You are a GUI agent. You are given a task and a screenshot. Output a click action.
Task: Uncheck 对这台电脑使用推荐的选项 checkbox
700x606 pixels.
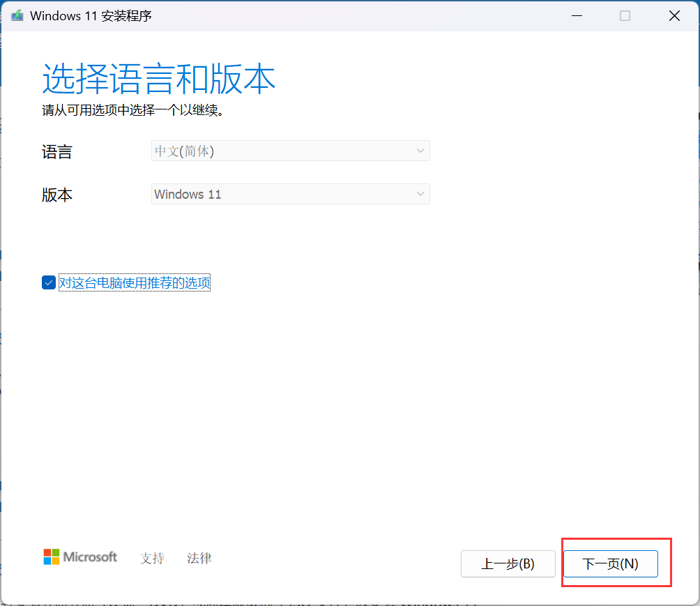pos(49,282)
